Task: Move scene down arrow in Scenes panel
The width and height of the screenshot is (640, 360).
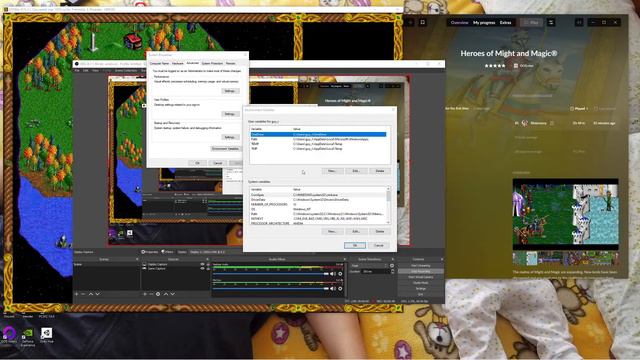Action: [x=98, y=294]
